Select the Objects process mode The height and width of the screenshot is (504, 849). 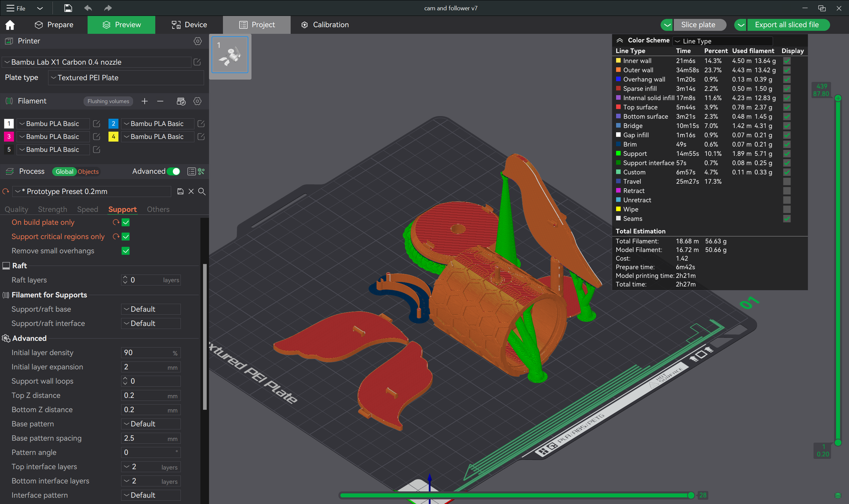[88, 172]
